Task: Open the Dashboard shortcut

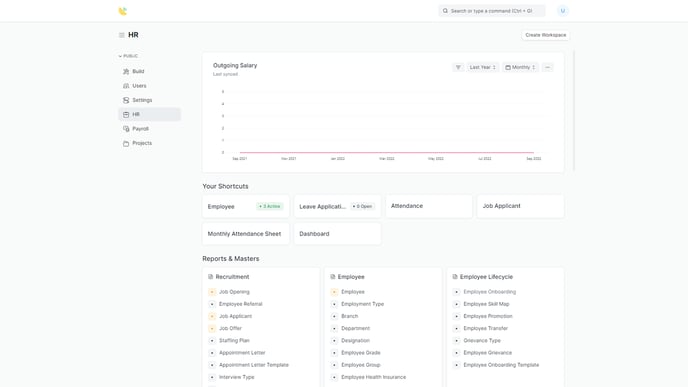Action: 337,234
